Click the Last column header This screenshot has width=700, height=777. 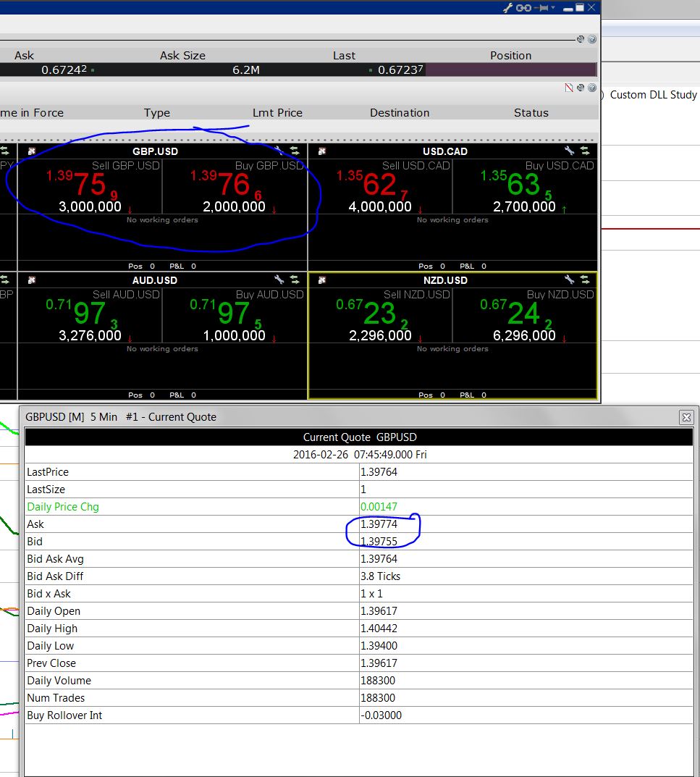click(x=345, y=56)
